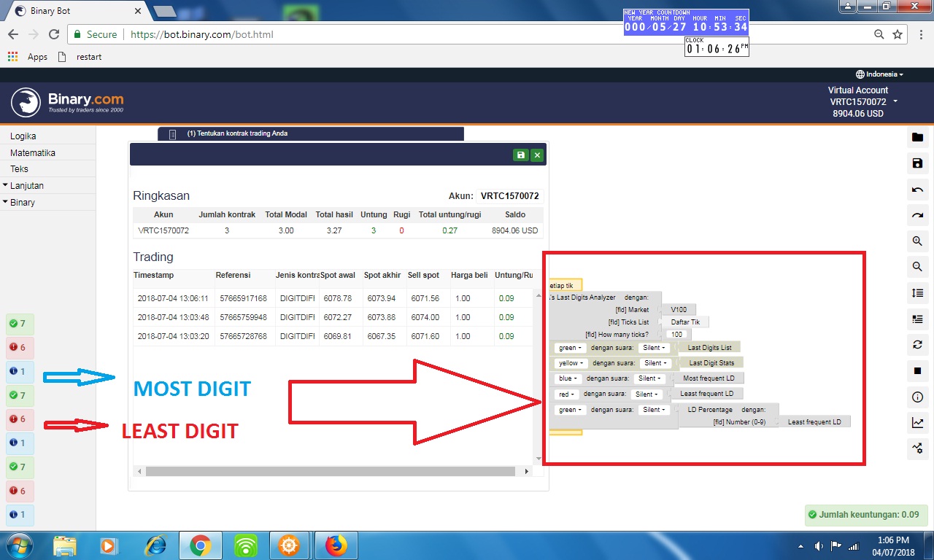The height and width of the screenshot is (560, 934).
Task: Click the Last Digit Stats block
Action: tap(711, 363)
